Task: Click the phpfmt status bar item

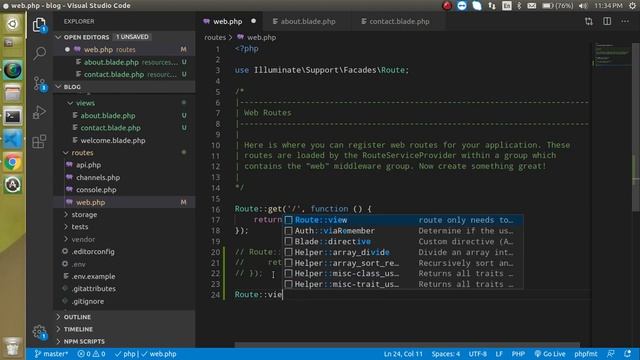Action: tap(586, 354)
